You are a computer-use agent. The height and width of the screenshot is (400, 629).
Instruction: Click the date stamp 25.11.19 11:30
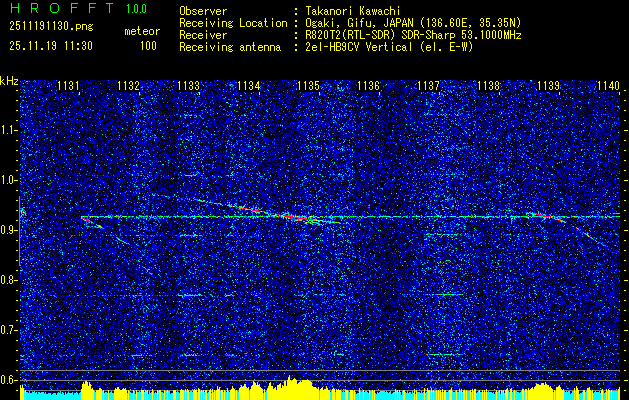click(51, 46)
